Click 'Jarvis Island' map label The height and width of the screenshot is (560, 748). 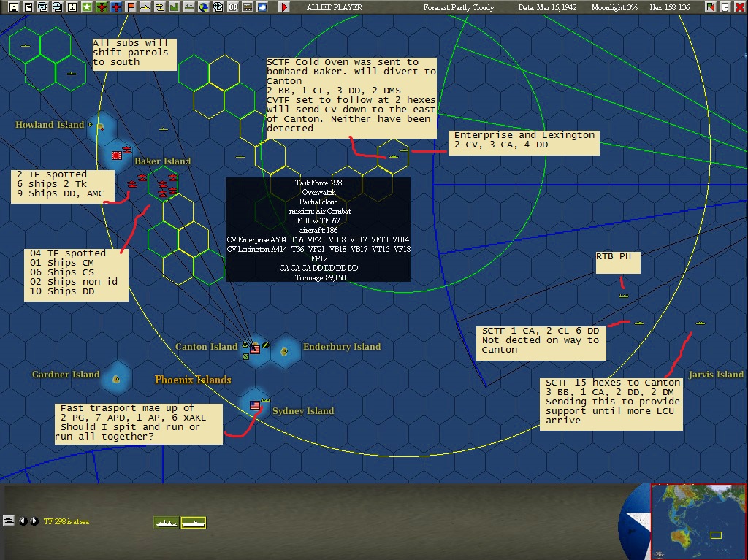pos(716,375)
